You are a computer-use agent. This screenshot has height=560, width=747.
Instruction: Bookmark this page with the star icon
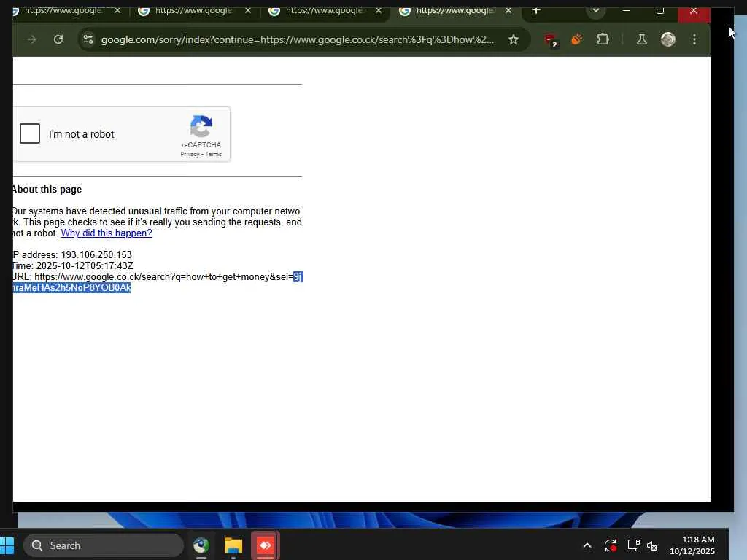tap(513, 39)
